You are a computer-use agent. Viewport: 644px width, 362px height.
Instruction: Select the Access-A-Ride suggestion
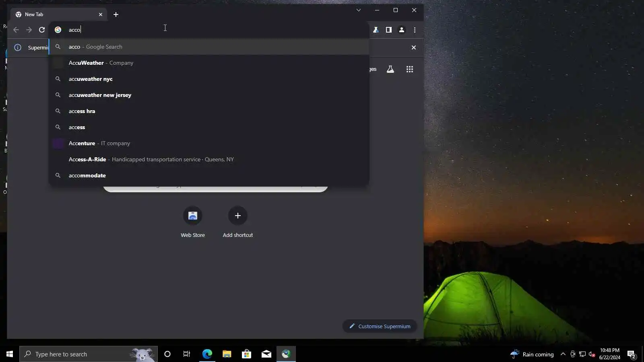(x=209, y=159)
